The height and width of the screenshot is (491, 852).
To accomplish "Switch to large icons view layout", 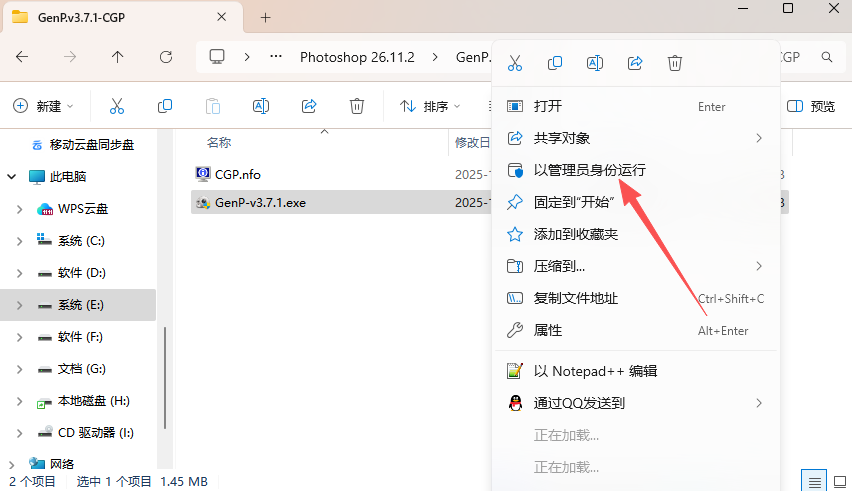I will click(840, 481).
